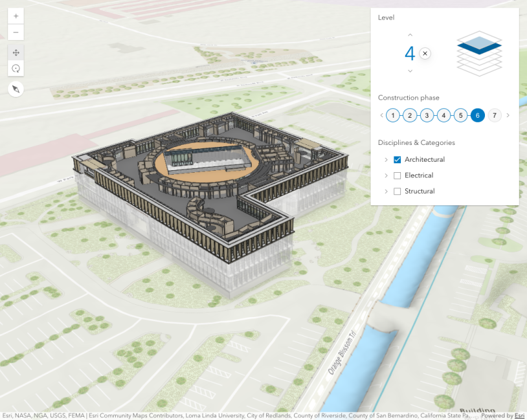Viewport: 527px width, 420px height.
Task: Go to previous construction phase arrow
Action: (x=381, y=115)
